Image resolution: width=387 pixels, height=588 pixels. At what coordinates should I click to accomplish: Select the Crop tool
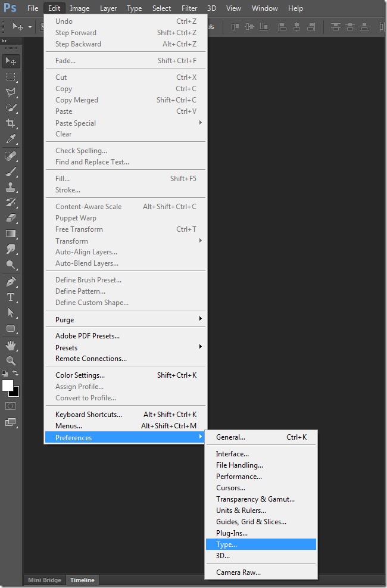coord(11,123)
